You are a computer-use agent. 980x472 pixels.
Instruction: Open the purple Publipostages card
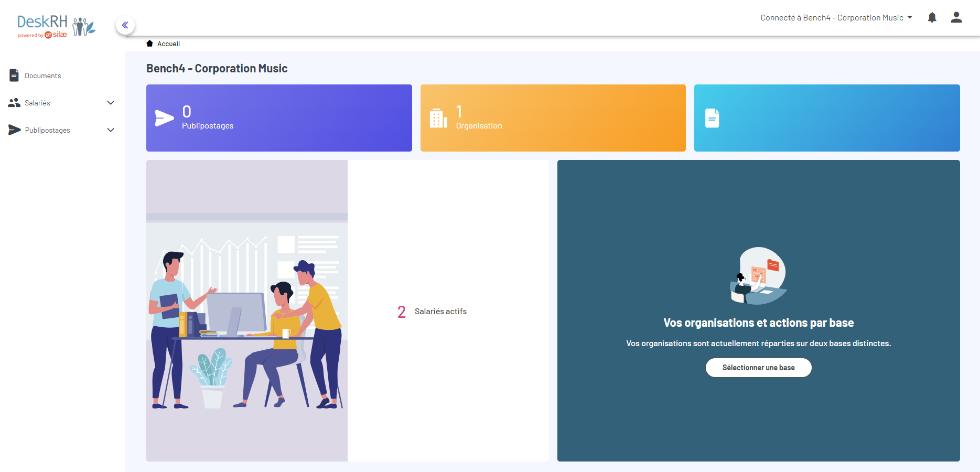point(279,118)
